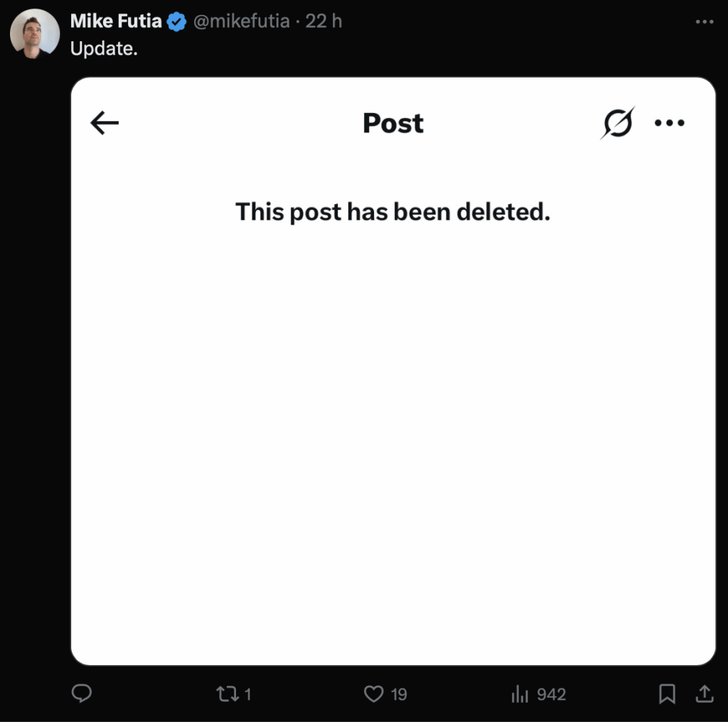Open Mike Futia's profile avatar
The image size is (728, 722).
coord(35,33)
